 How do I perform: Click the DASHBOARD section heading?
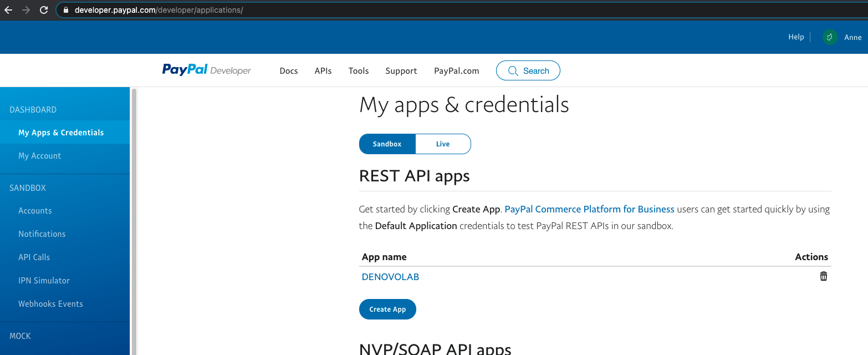(x=33, y=110)
